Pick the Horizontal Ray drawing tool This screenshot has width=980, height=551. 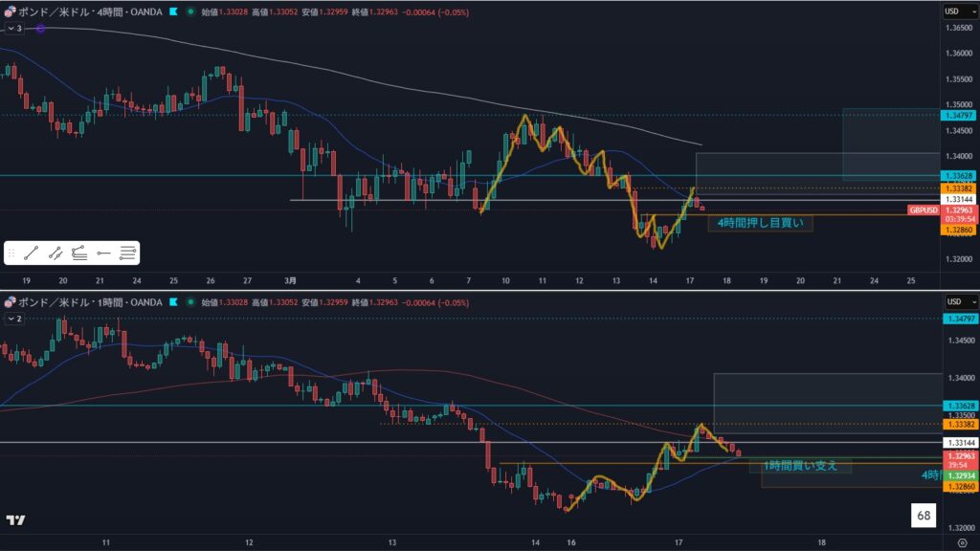pos(104,253)
